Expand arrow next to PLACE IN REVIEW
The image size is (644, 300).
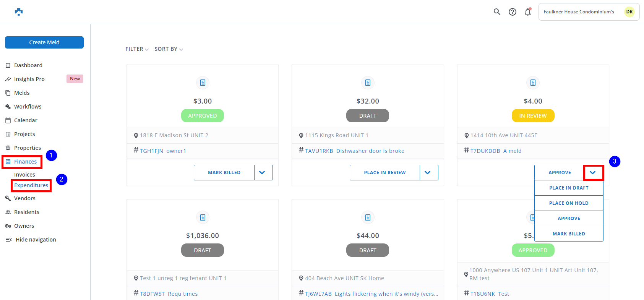[x=428, y=173]
